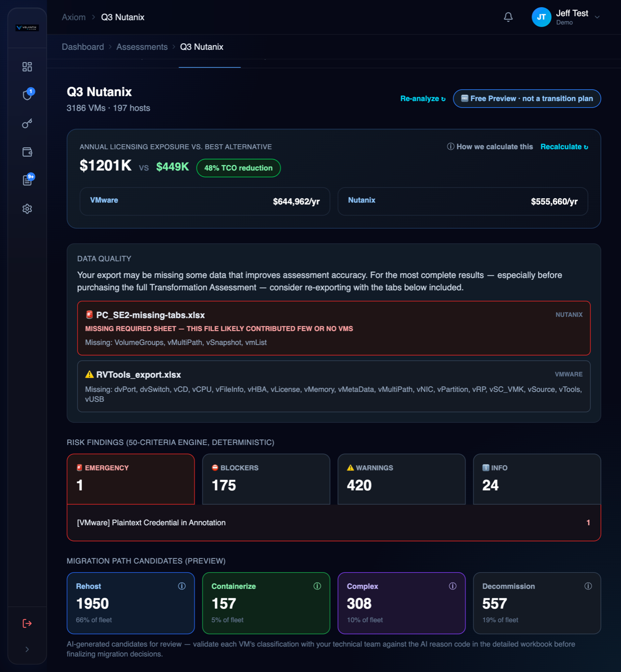The height and width of the screenshot is (672, 621).
Task: Open the dashboard grid icon in sidebar
Action: coord(27,67)
